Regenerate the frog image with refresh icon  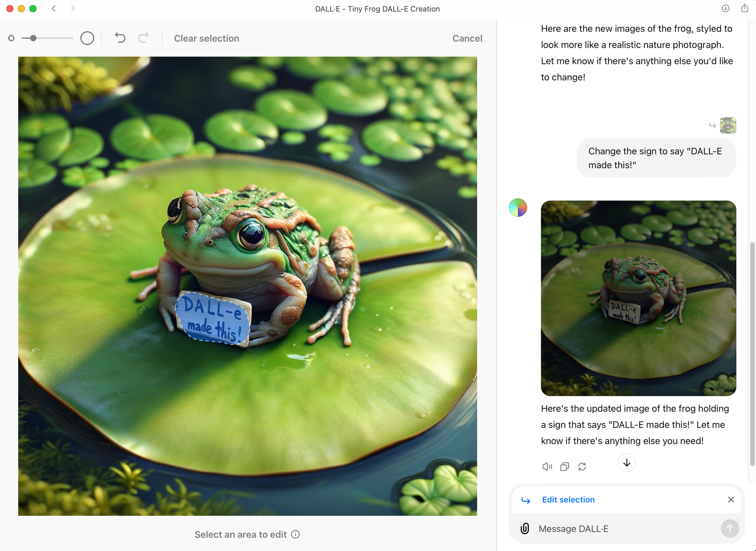(x=582, y=466)
